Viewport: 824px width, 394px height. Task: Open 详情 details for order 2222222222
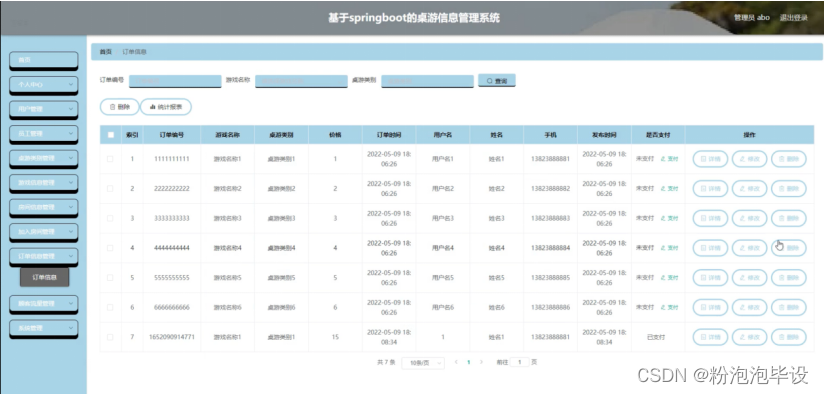pos(710,189)
